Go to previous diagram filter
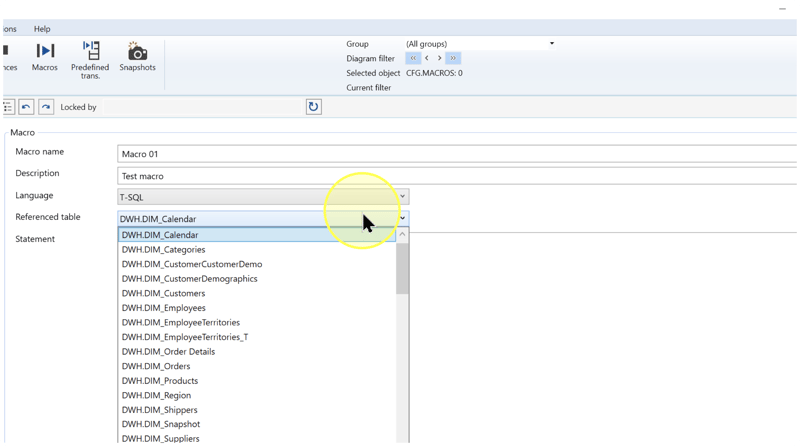The width and height of the screenshot is (800, 446). (x=427, y=58)
